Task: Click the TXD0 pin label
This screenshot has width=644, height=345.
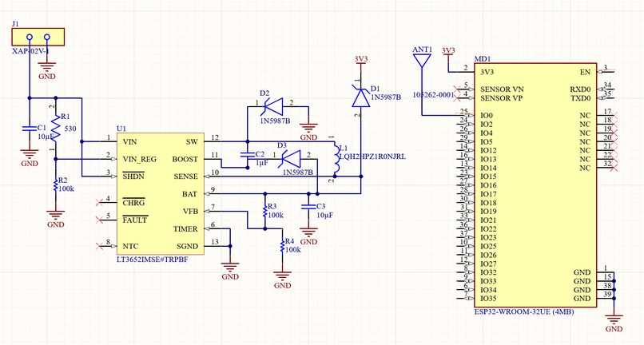Action: pyautogui.click(x=580, y=98)
